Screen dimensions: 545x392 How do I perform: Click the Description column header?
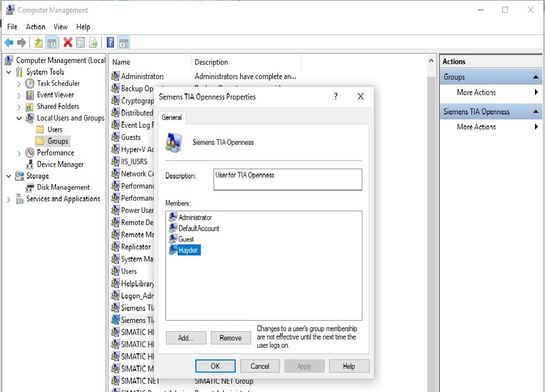click(246, 62)
